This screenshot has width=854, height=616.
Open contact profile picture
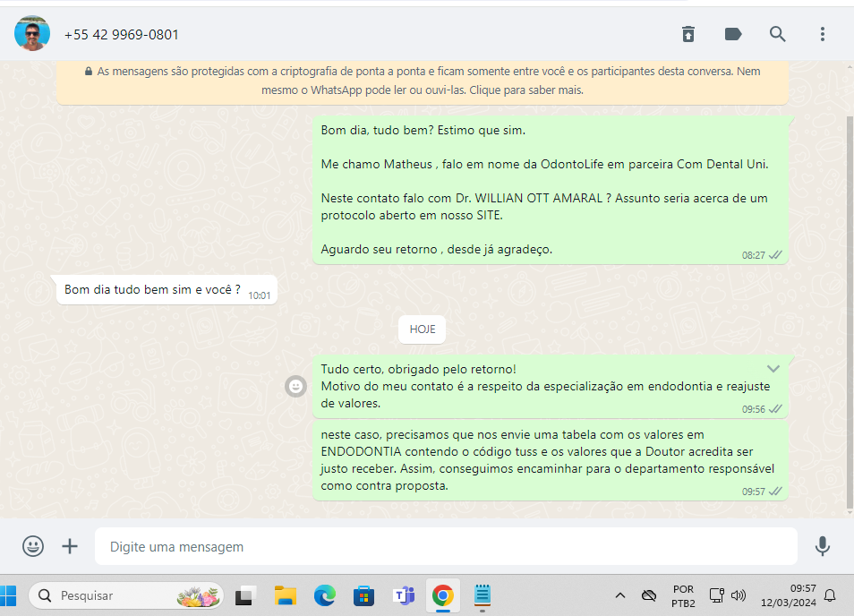[x=32, y=34]
